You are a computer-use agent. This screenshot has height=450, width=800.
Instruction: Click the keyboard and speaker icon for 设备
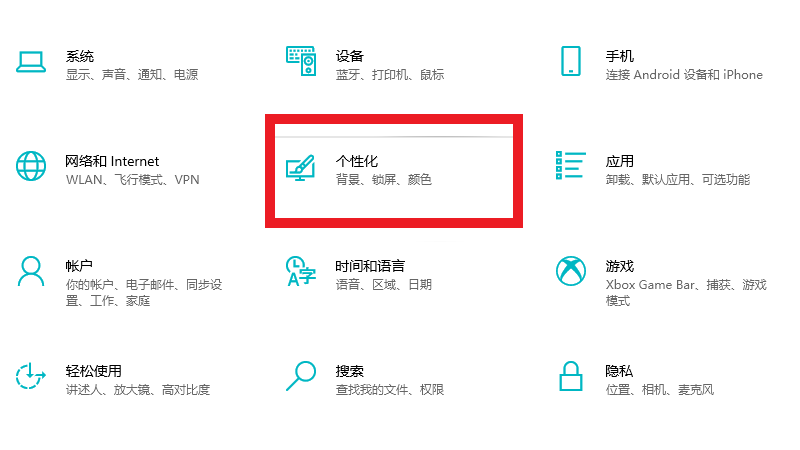(x=301, y=62)
